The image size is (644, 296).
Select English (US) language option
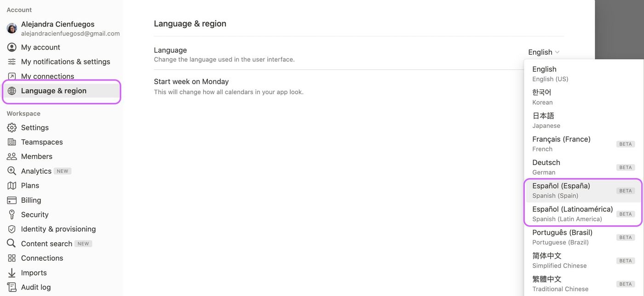583,74
